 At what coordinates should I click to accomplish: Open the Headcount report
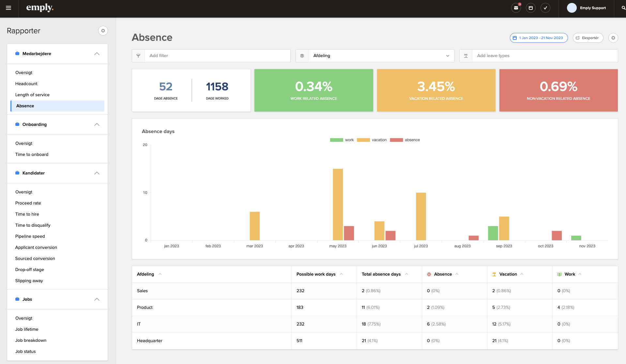(26, 84)
